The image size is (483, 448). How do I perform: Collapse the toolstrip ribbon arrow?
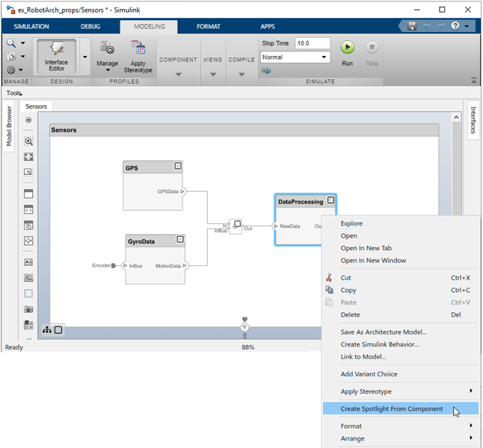(474, 80)
